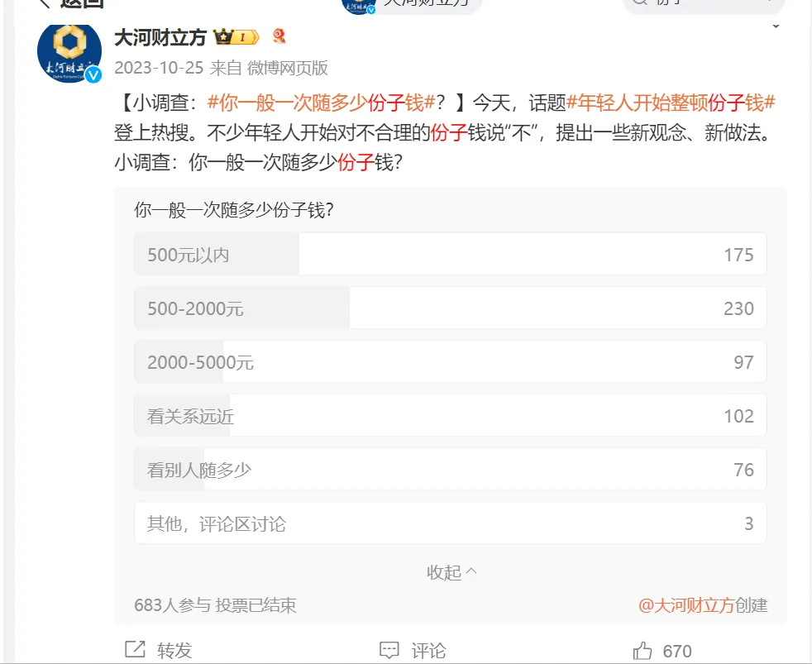Open hashtag #年轻人开始整顿份子钱#

671,103
